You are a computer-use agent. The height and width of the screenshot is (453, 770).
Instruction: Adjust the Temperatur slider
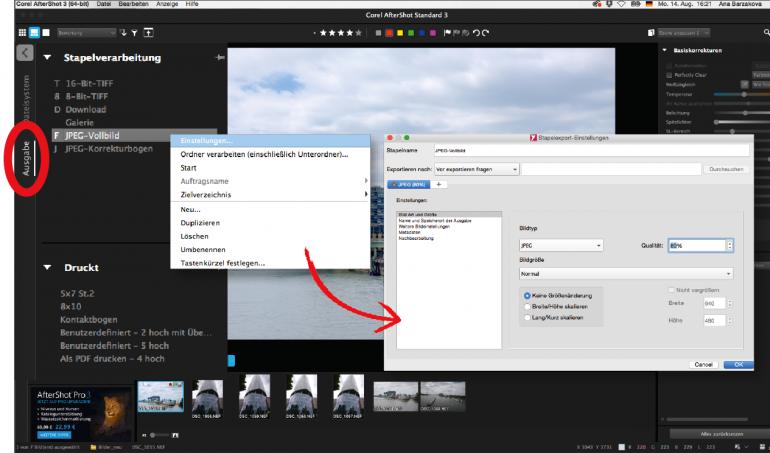click(x=742, y=94)
